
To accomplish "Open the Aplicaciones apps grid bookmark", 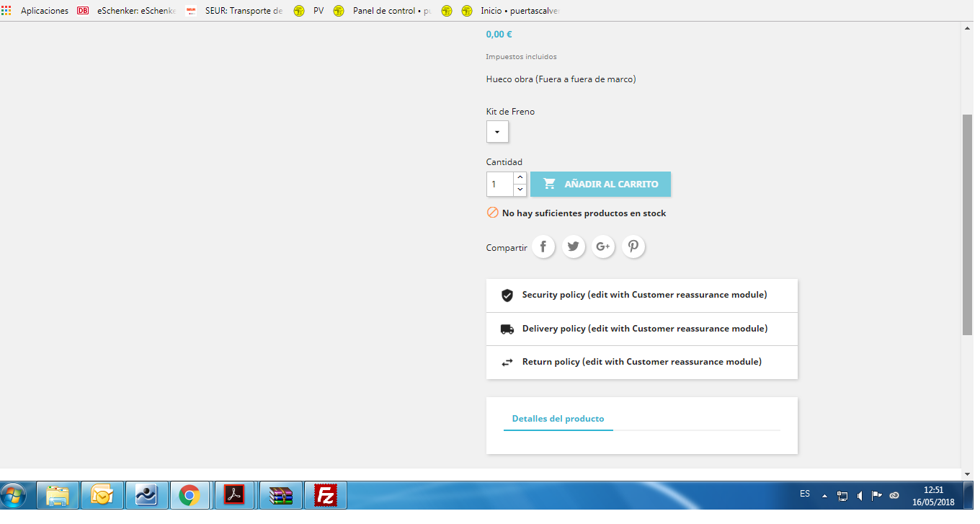I will (35, 11).
